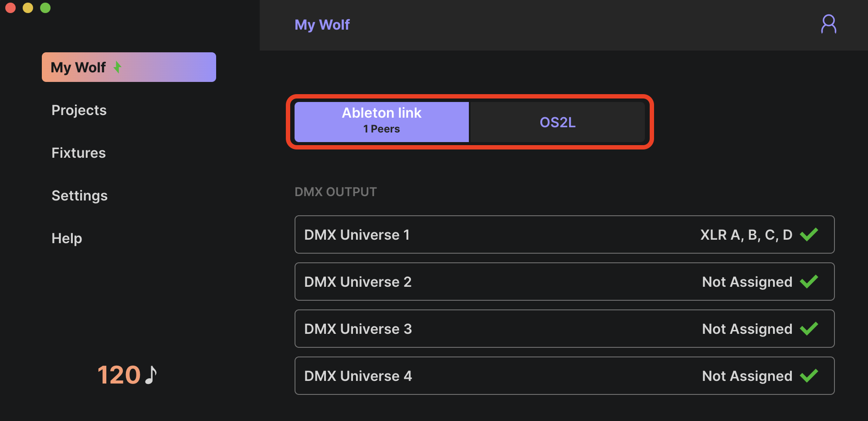Click DMX Universe 4 green checkmark
This screenshot has height=421, width=868.
809,376
